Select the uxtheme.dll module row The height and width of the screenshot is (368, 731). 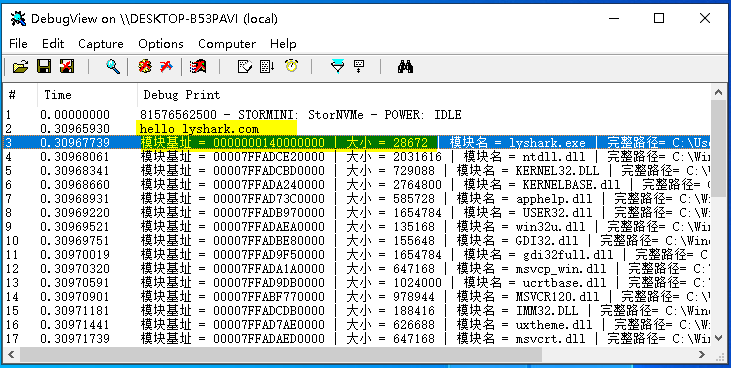click(357, 325)
